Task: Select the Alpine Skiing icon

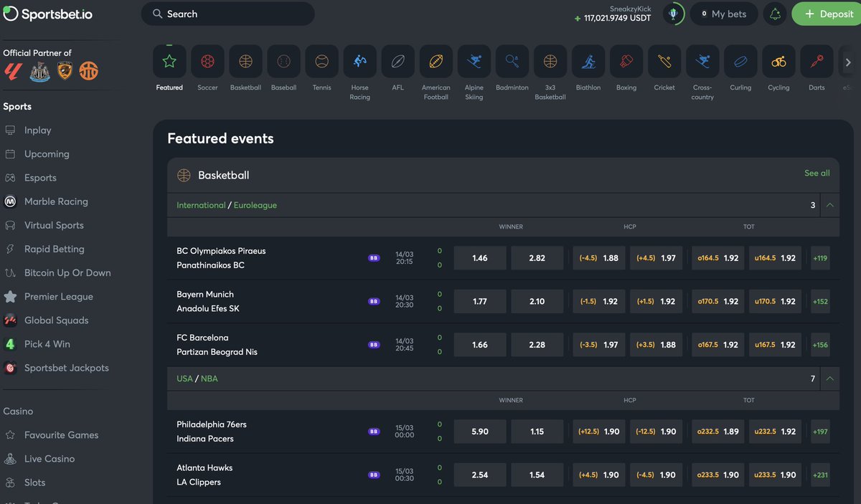Action: 474,62
